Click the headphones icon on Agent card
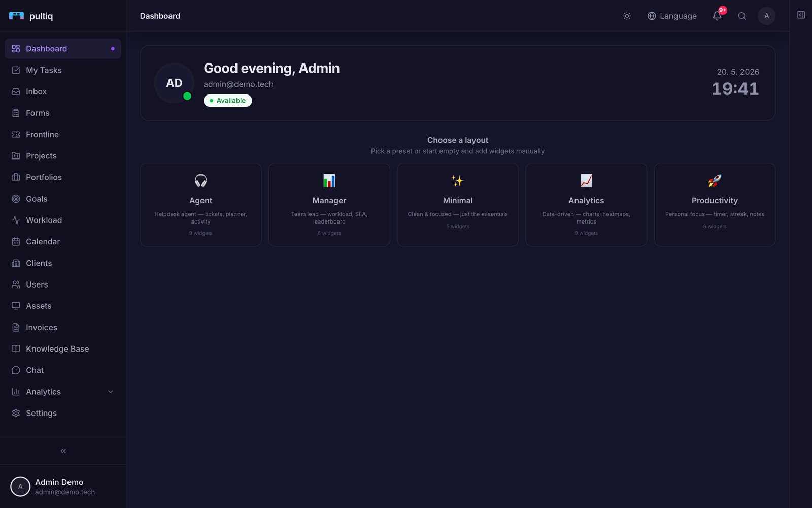This screenshot has width=812, height=508. 201,181
